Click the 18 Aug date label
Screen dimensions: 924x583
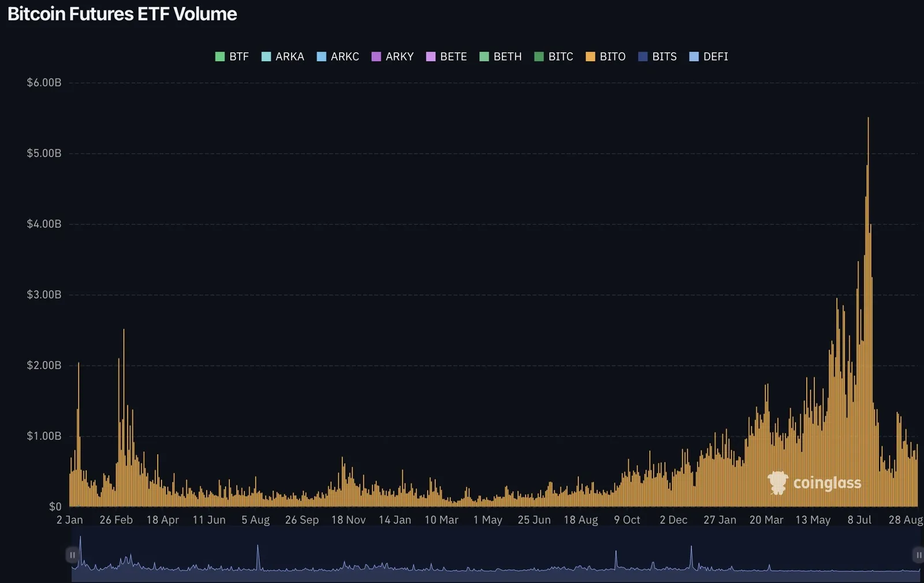[x=581, y=520]
